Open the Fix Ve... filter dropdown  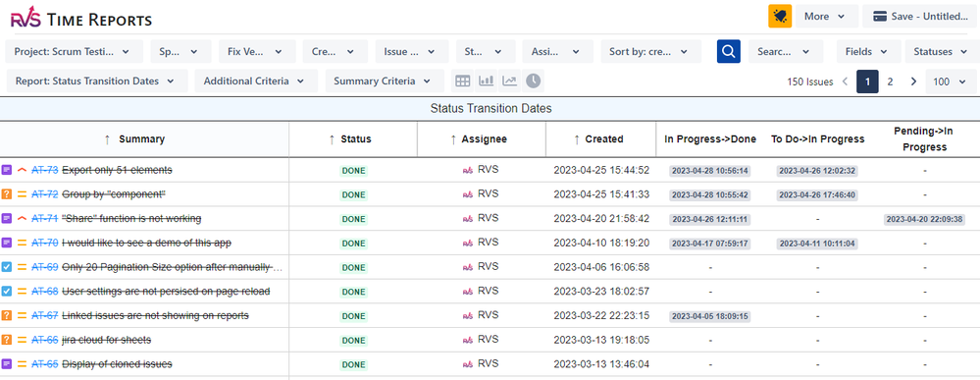point(257,51)
